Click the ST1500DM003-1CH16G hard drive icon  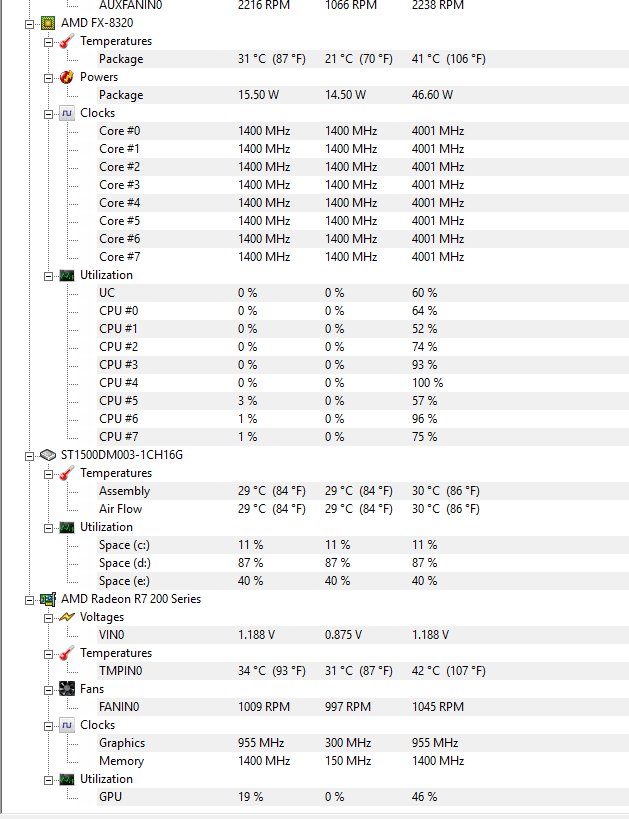48,455
